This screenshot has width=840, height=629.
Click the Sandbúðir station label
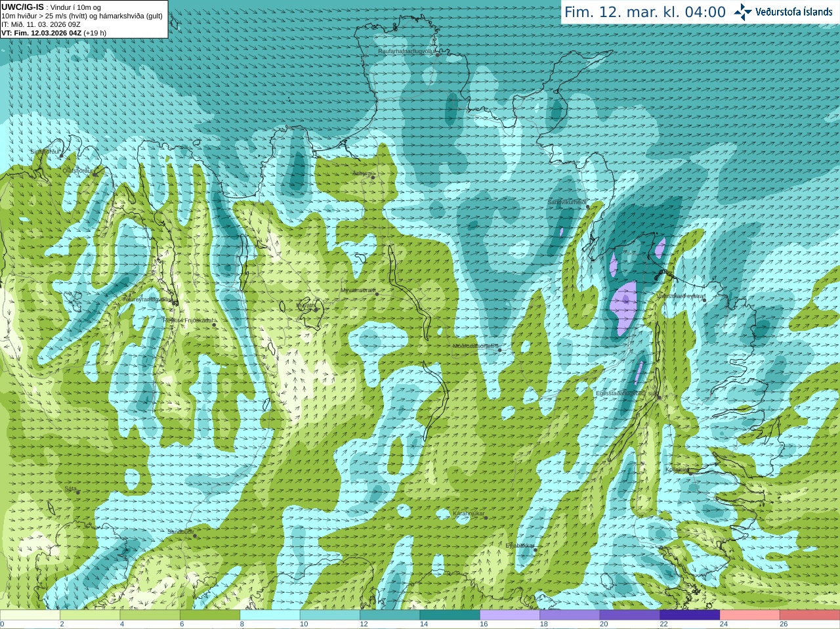(x=180, y=532)
